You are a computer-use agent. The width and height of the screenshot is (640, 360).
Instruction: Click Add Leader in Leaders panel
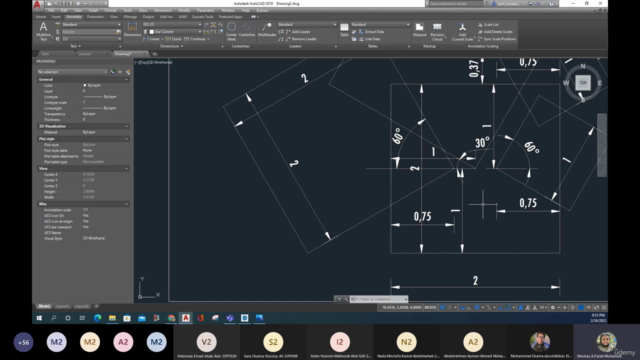coord(298,32)
